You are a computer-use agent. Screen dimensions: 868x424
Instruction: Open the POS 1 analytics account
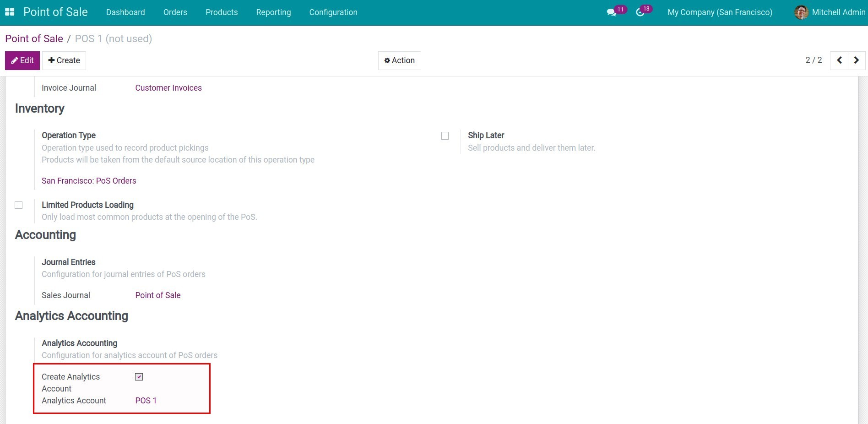point(146,400)
